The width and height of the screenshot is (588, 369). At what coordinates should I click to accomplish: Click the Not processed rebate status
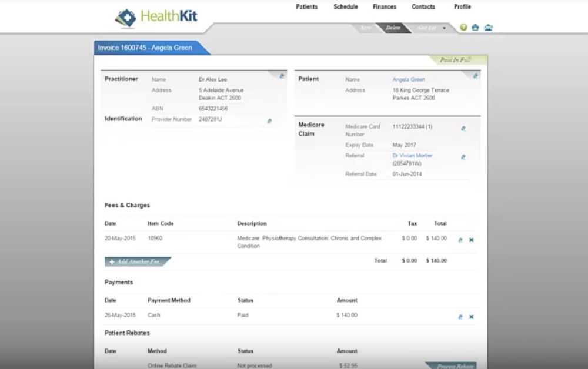(255, 365)
